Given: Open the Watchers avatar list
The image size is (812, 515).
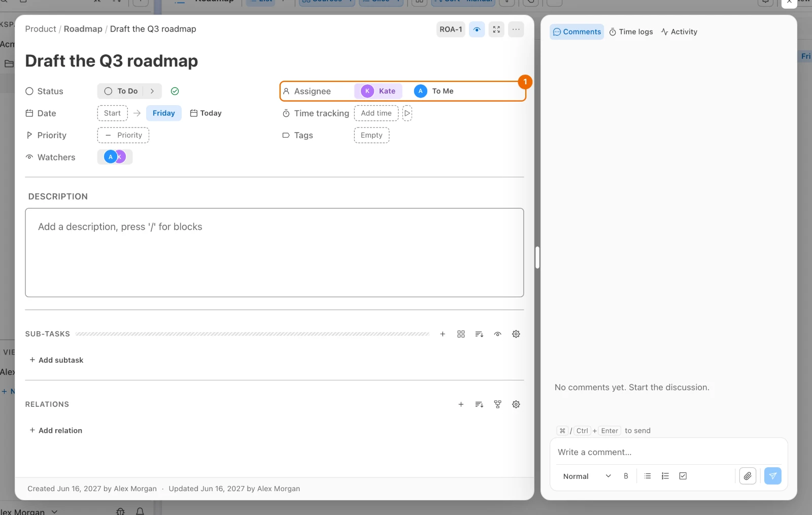Looking at the screenshot, I should (115, 157).
